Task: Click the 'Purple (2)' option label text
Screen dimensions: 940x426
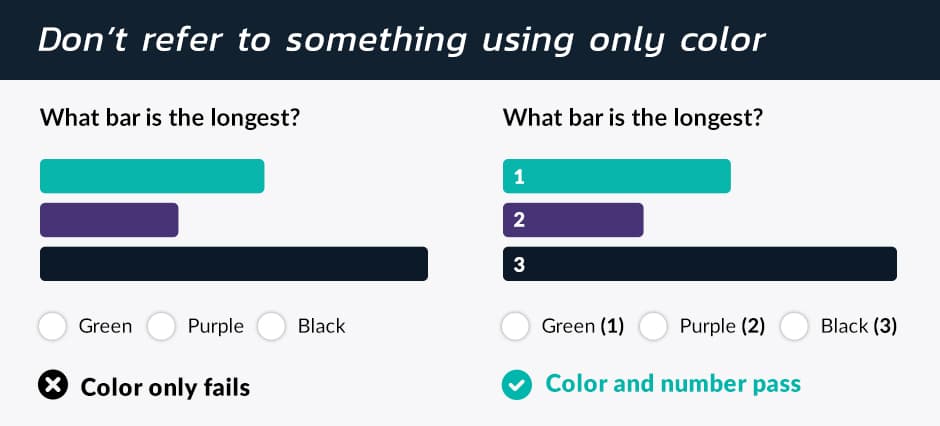Action: point(722,327)
